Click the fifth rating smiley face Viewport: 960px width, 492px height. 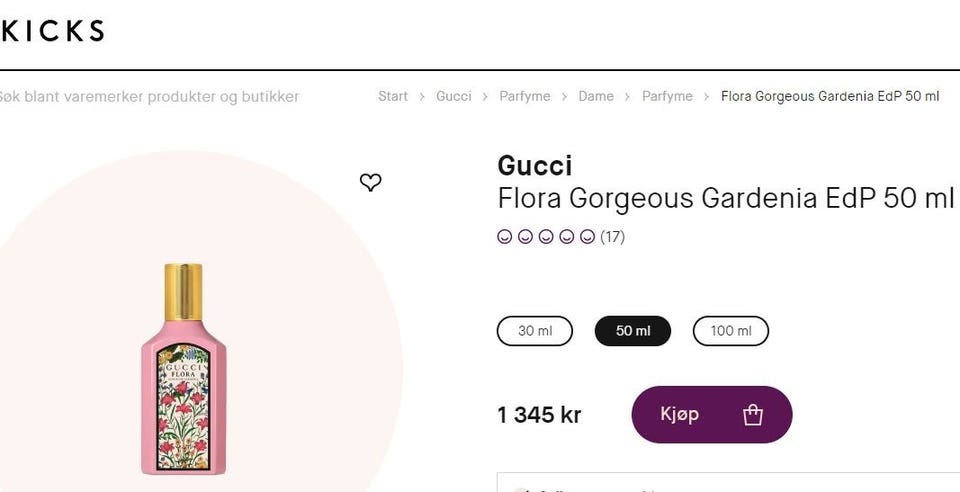[587, 237]
